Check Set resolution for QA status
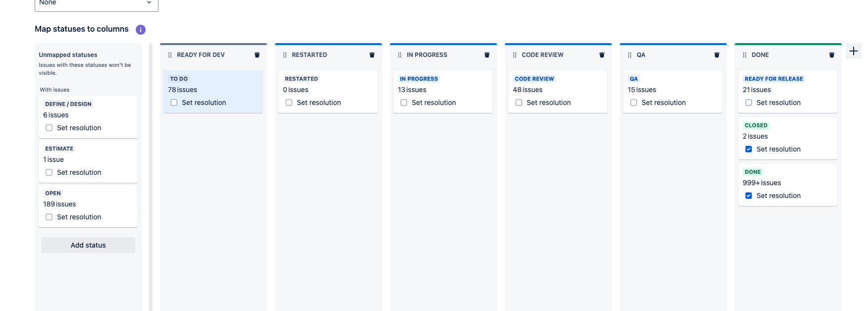 tap(634, 103)
